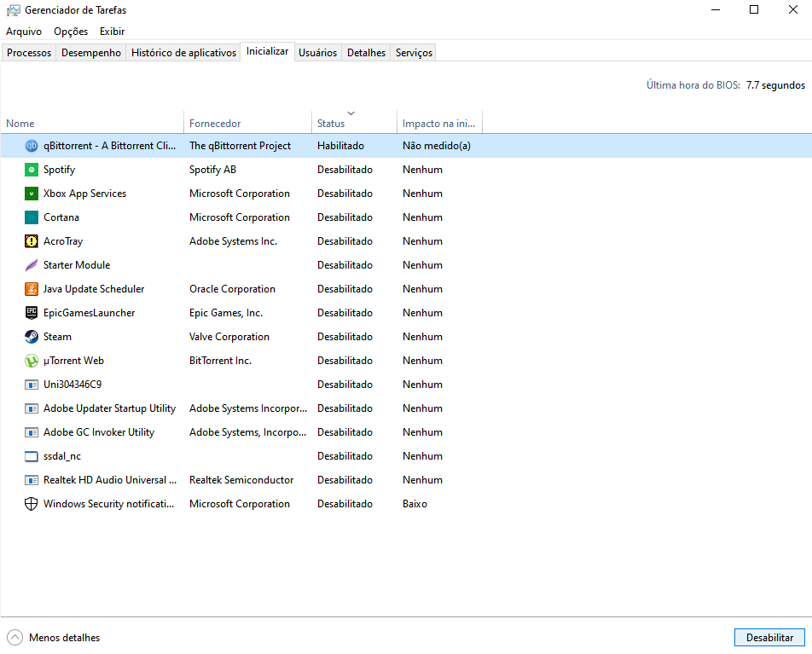
Task: Select the 'EpicGamesLauncher' row name
Action: click(89, 313)
